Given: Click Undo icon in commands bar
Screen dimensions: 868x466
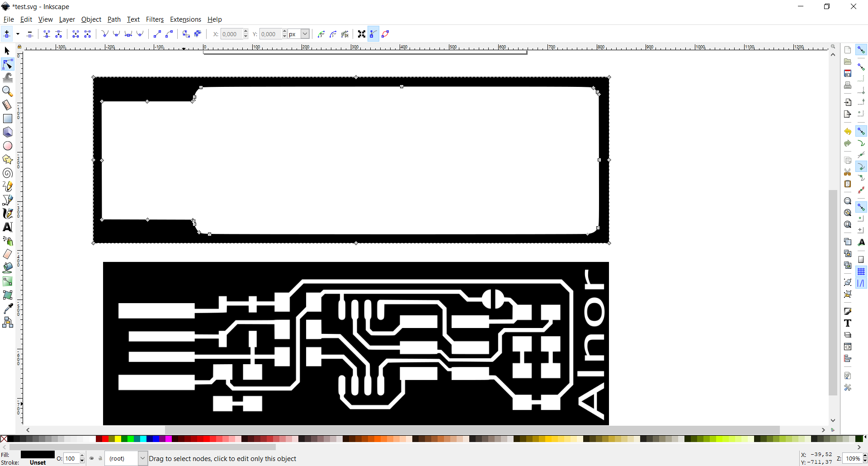Looking at the screenshot, I should tap(848, 132).
